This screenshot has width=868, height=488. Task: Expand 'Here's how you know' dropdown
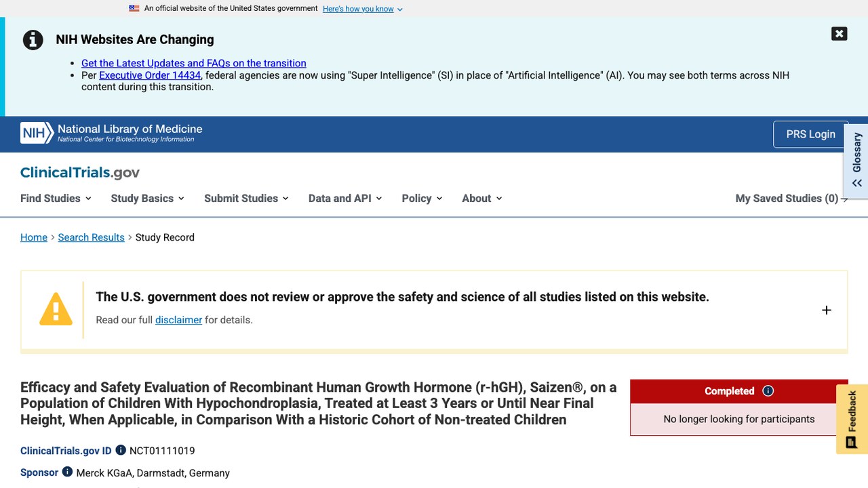pyautogui.click(x=363, y=9)
